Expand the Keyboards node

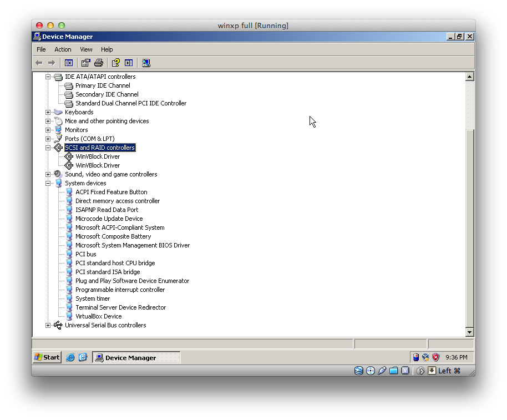coord(48,112)
